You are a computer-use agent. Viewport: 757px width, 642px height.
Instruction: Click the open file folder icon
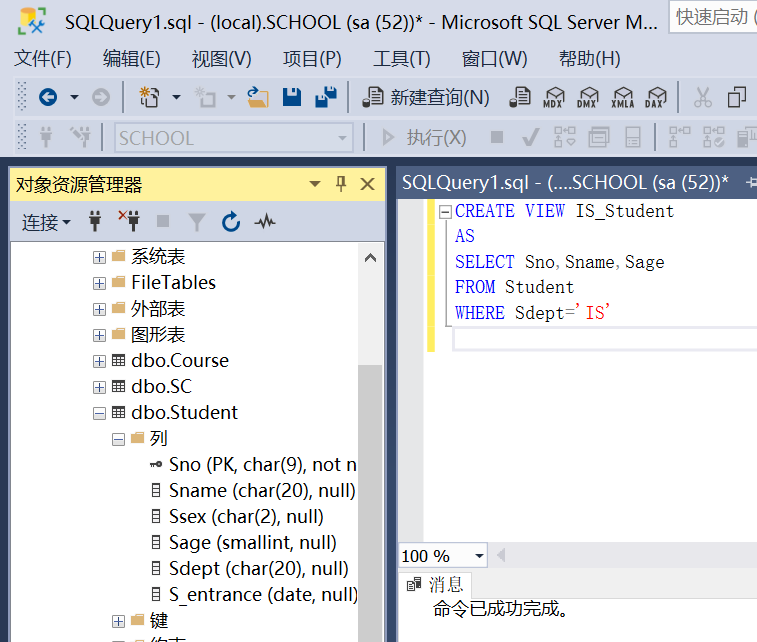pos(258,97)
